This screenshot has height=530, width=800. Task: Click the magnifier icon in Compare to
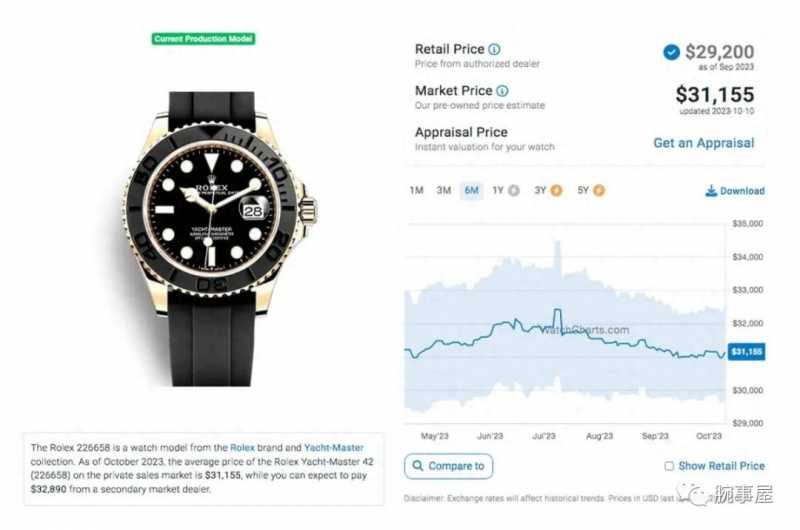pyautogui.click(x=418, y=466)
